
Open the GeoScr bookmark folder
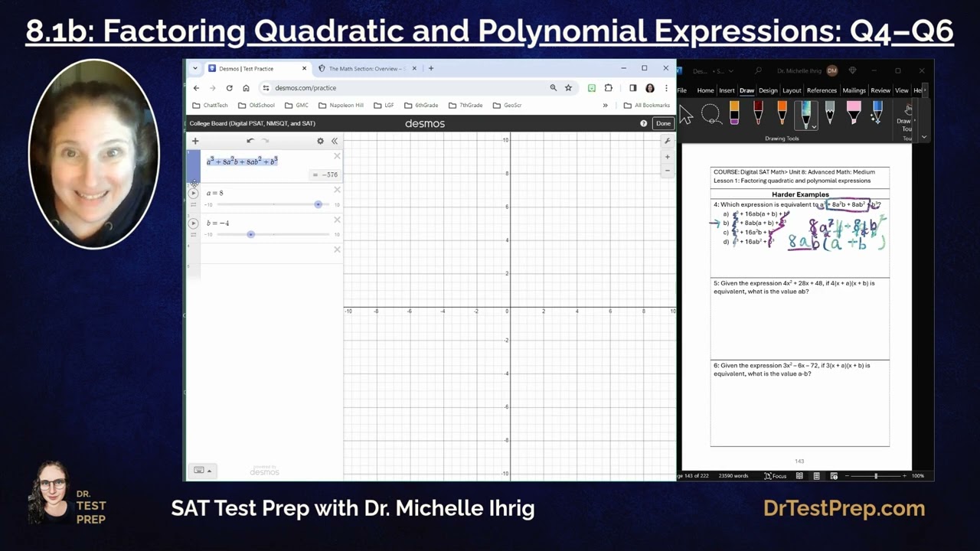508,105
